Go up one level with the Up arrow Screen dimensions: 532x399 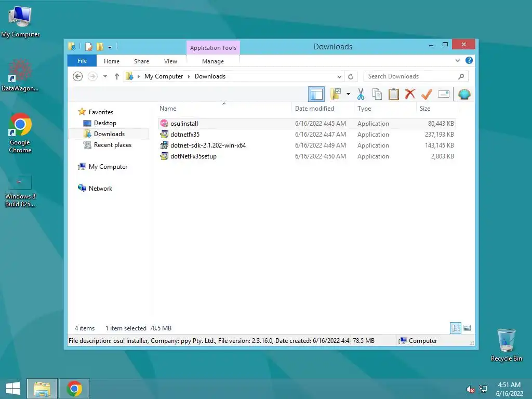tap(117, 76)
